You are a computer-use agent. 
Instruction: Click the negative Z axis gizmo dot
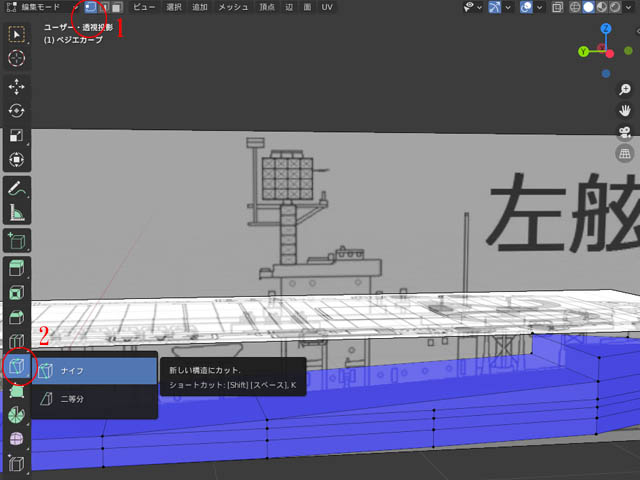[x=606, y=74]
